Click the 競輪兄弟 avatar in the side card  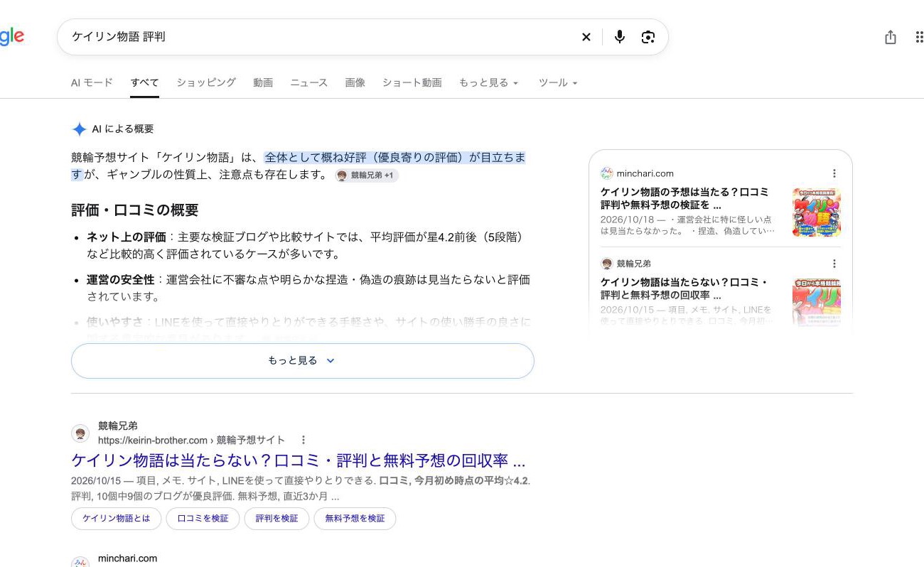[606, 264]
